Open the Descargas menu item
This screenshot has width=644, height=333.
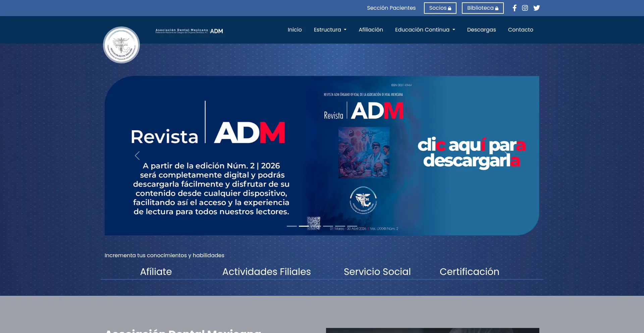coord(481,30)
